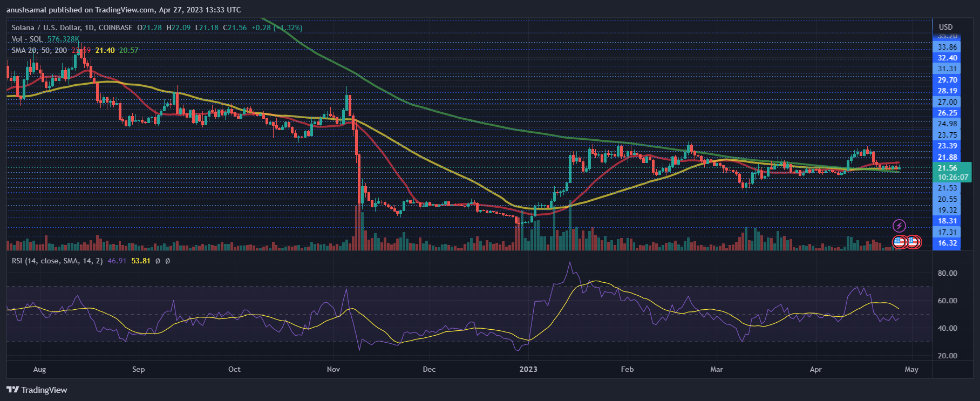Image resolution: width=980 pixels, height=401 pixels.
Task: Click the 28.19 price level label
Action: point(947,91)
